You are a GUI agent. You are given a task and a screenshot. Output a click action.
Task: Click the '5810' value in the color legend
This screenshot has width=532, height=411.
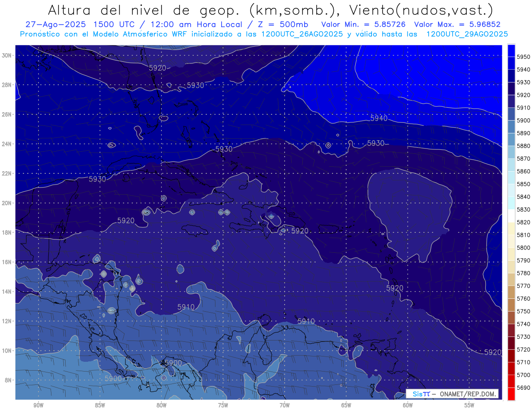click(524, 235)
